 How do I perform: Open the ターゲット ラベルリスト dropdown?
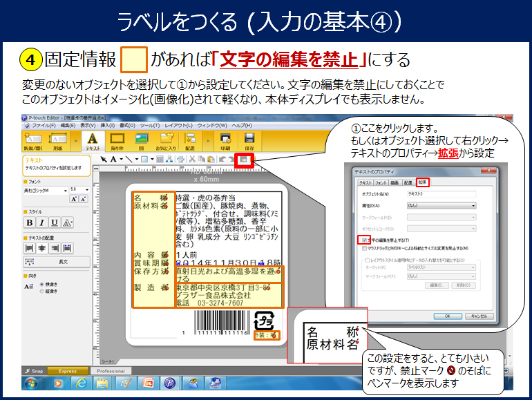(x=441, y=267)
